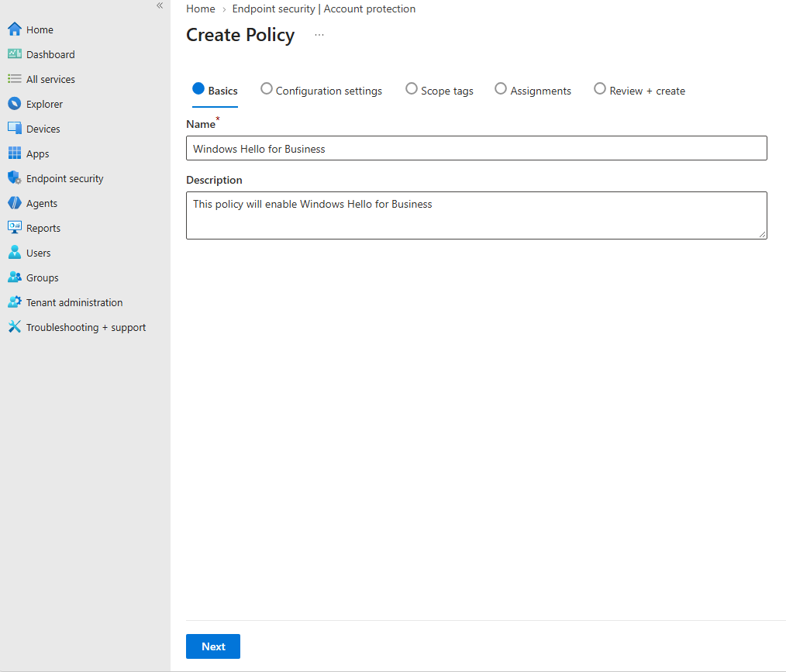Switch to Configuration settings tab label

(x=329, y=91)
